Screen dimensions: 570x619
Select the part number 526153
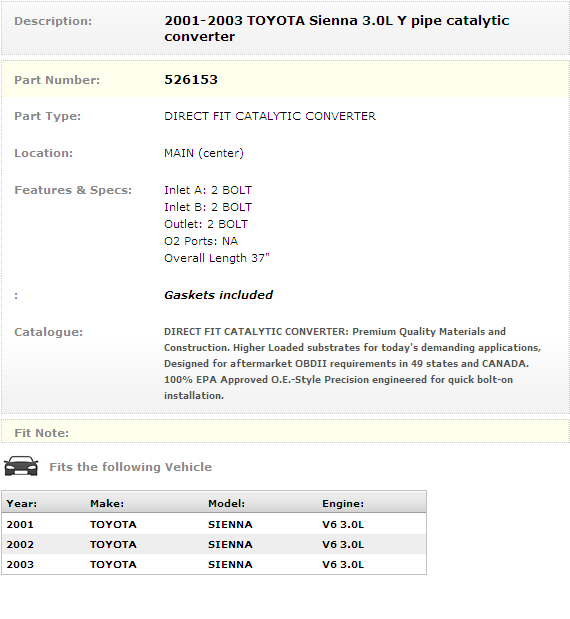pyautogui.click(x=191, y=80)
